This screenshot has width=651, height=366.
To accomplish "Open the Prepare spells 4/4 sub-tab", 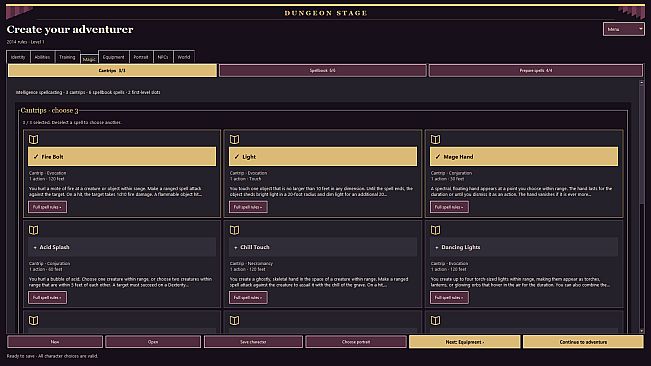I will tap(536, 71).
